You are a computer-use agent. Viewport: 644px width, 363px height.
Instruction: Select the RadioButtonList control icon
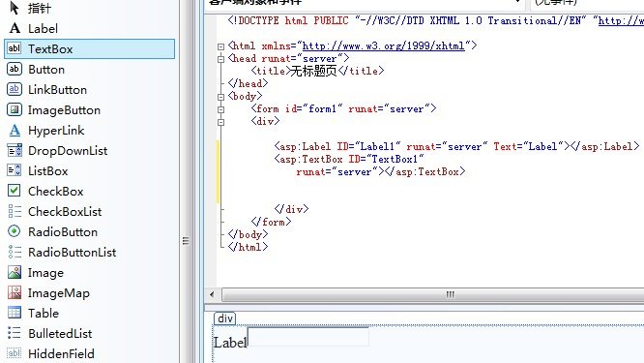coord(15,252)
